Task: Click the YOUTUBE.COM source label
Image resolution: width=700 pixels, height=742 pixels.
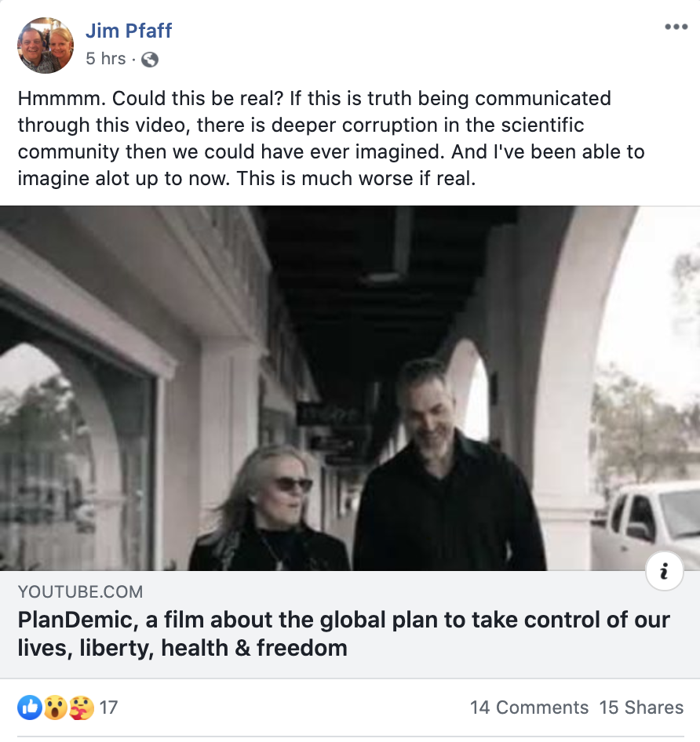Action: (80, 592)
